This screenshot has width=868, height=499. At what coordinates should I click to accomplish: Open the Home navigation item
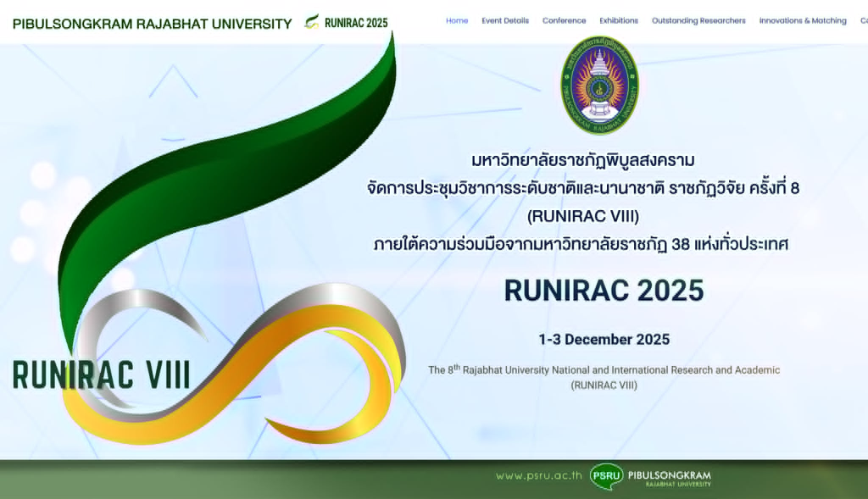pos(457,20)
